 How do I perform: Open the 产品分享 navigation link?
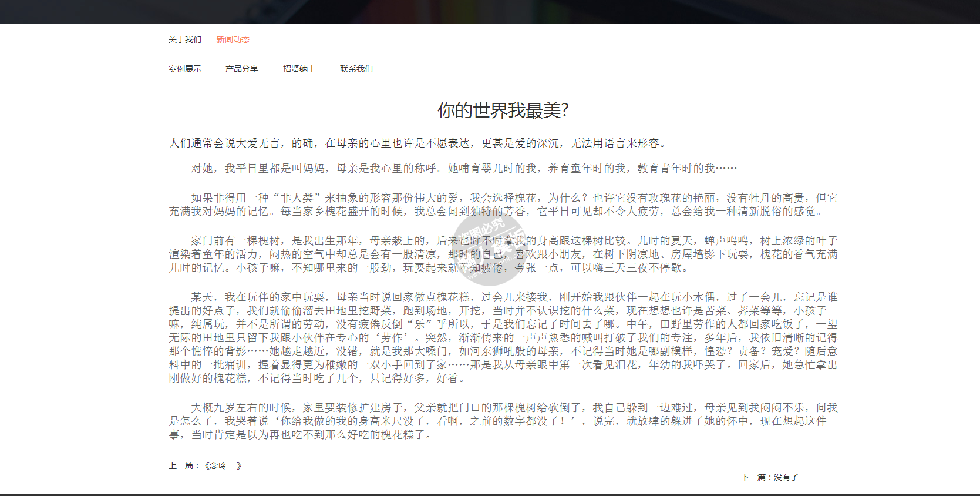[241, 69]
